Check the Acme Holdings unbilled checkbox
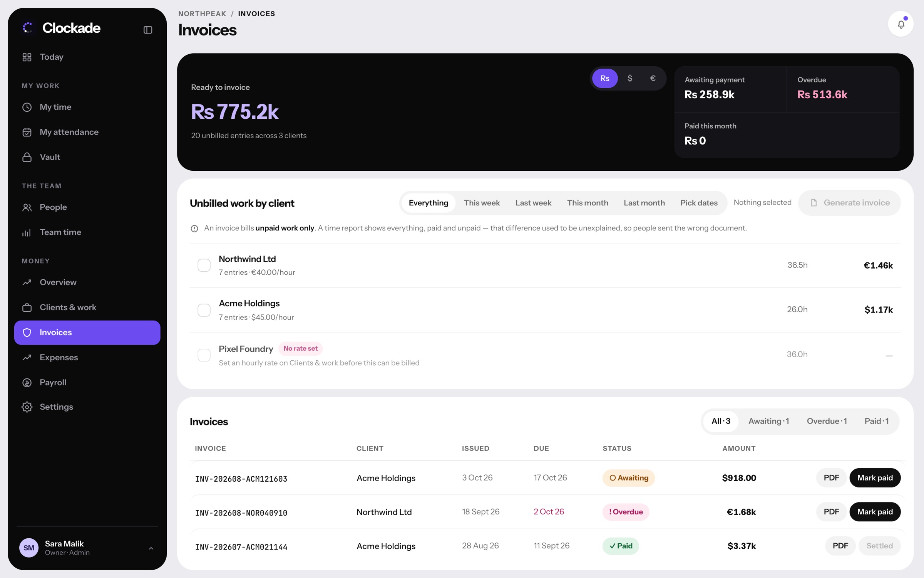 (204, 310)
